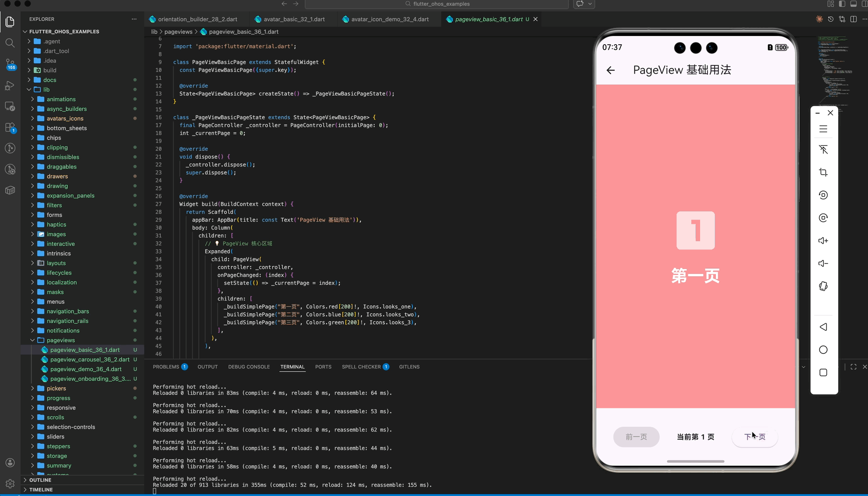The image size is (868, 496).
Task: Expand the OUTLINE section
Action: (x=40, y=480)
